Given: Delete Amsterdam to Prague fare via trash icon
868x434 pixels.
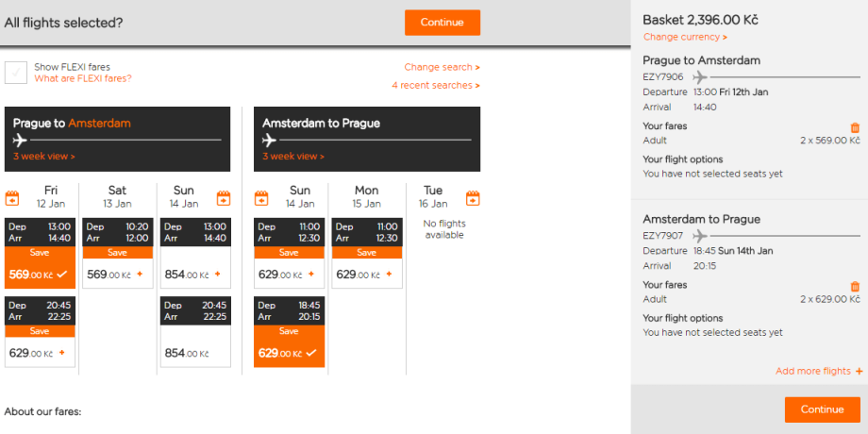Looking at the screenshot, I should [855, 286].
